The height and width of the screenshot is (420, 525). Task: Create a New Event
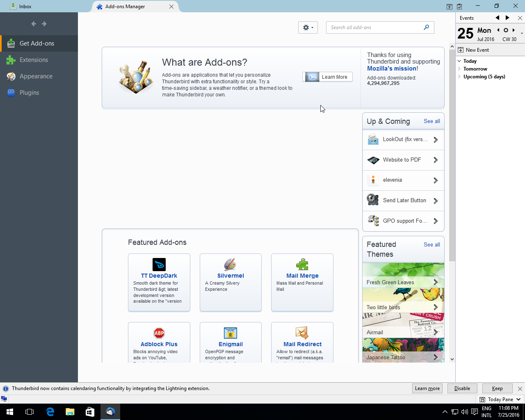(473, 50)
